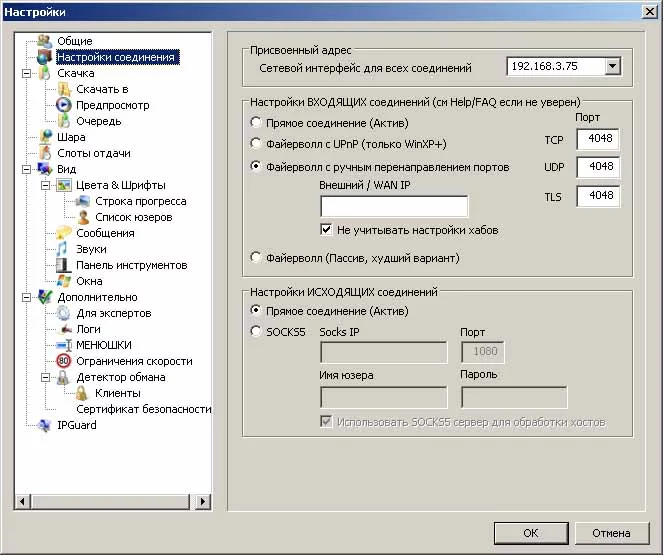Click the Ограничения скорости speed limit icon
This screenshot has width=663, height=555.
click(x=63, y=361)
